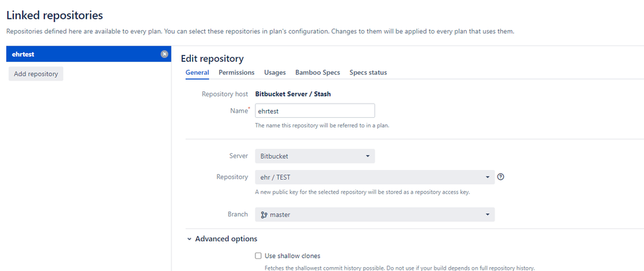The width and height of the screenshot is (644, 271).
Task: Open the master branch dropdown
Action: coord(375,214)
